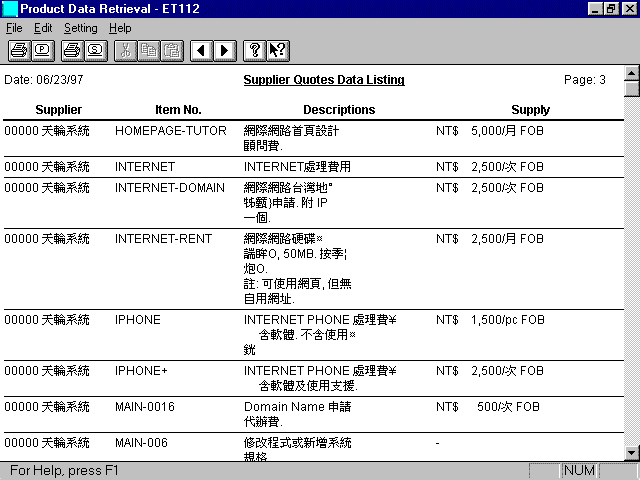Image resolution: width=640 pixels, height=480 pixels.
Task: Open the File menu
Action: pyautogui.click(x=14, y=28)
